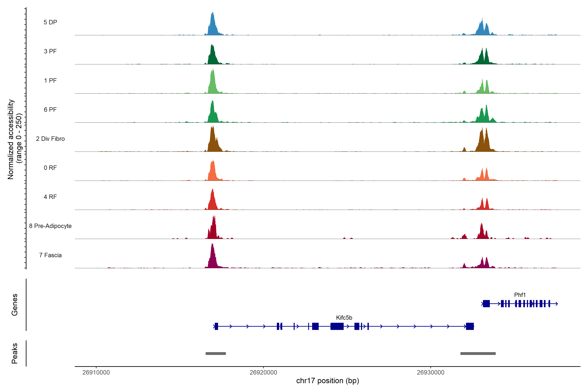Click the 26930000 axis tick label
Viewport: 588px width, 392px height.
click(431, 373)
